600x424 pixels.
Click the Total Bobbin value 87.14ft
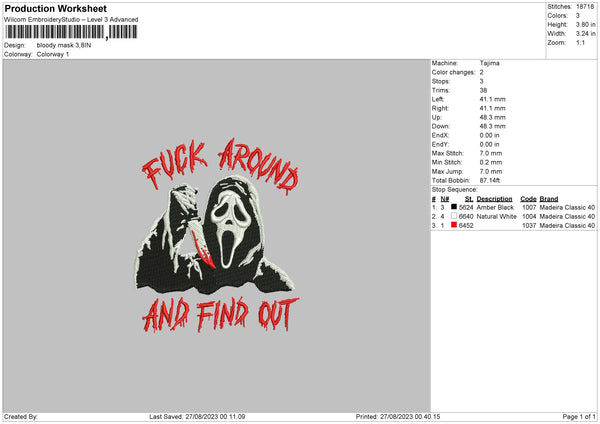pyautogui.click(x=490, y=181)
